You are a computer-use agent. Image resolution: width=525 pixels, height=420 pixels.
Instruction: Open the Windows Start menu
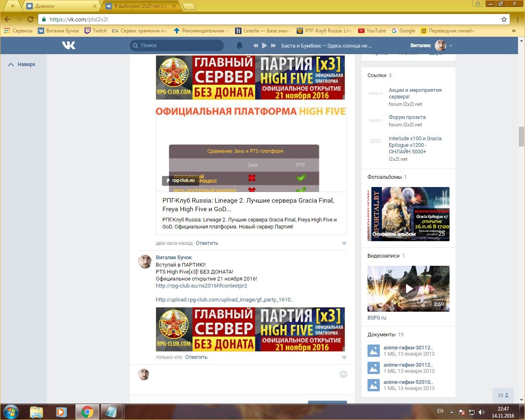pos(11,412)
